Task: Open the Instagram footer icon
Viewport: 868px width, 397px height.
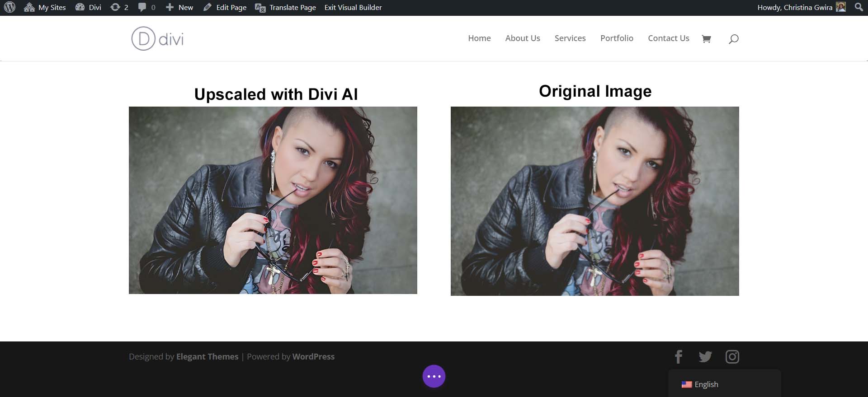Action: [732, 357]
